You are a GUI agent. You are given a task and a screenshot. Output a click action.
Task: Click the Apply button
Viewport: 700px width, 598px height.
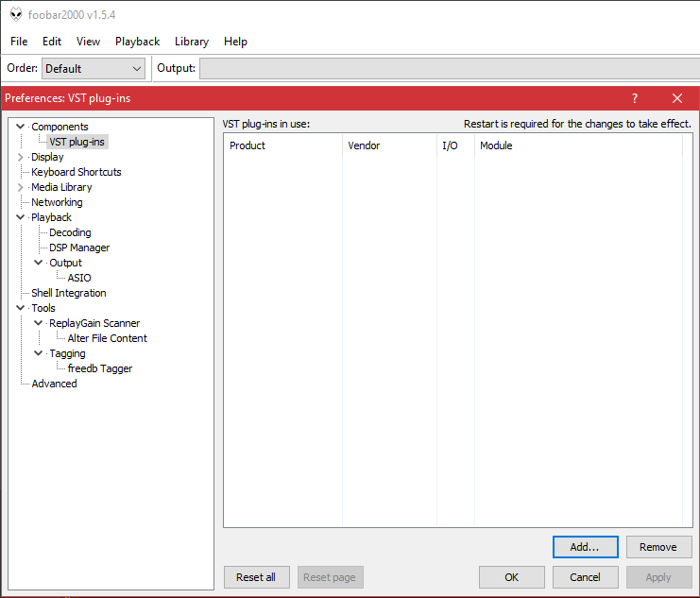click(x=659, y=577)
